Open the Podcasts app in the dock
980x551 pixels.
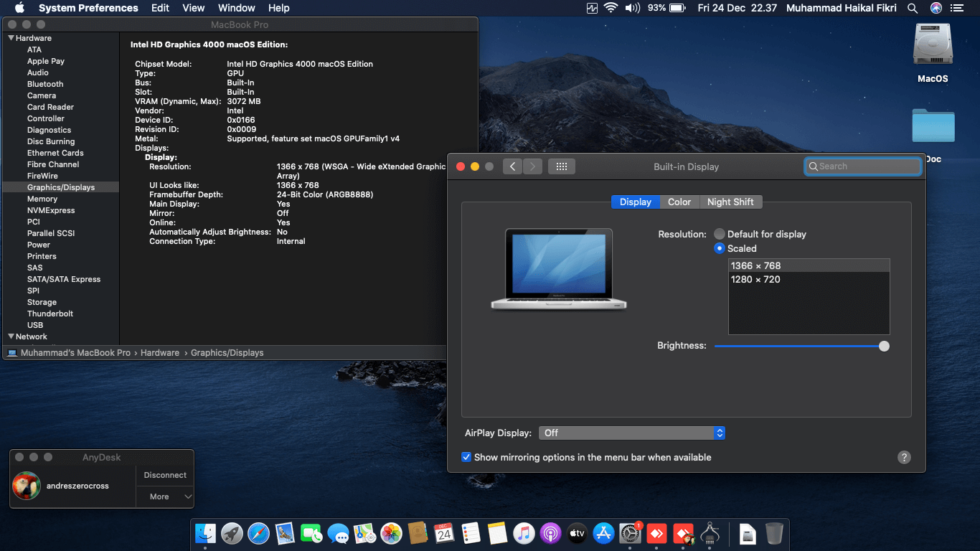[550, 533]
